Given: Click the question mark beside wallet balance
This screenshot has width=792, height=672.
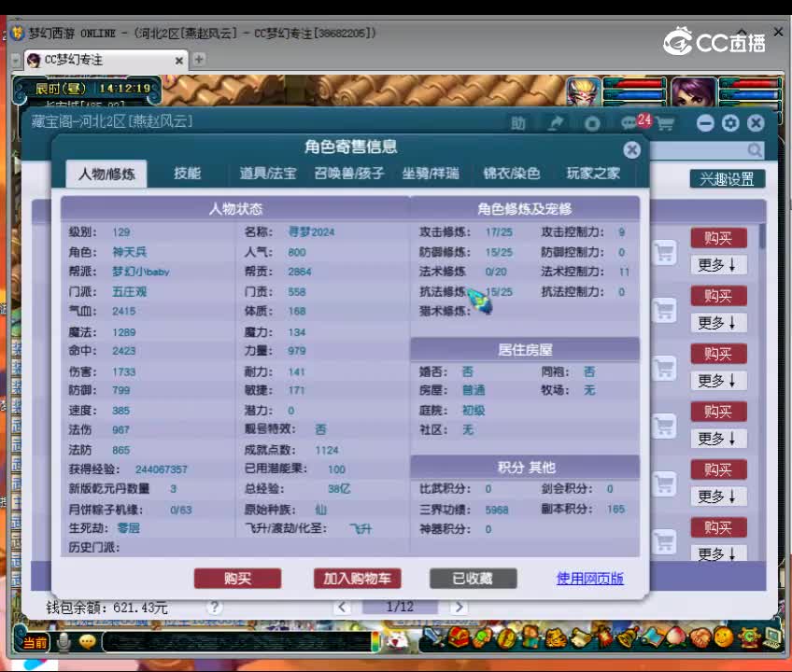Looking at the screenshot, I should coord(214,607).
